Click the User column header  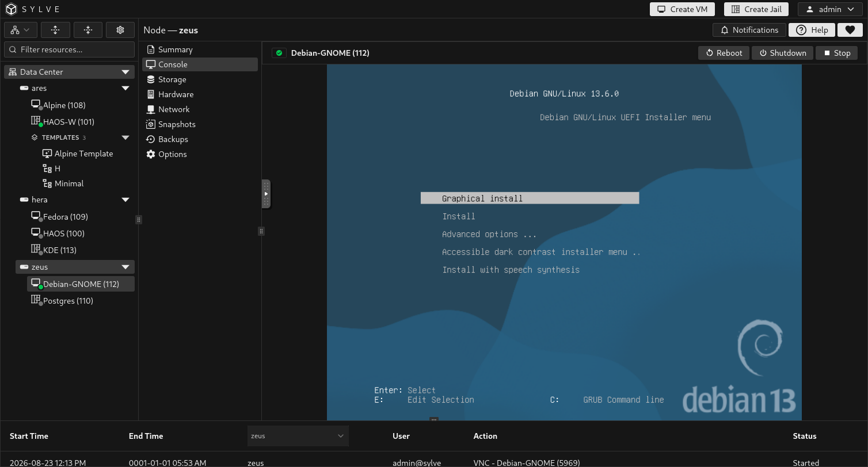pyautogui.click(x=401, y=436)
